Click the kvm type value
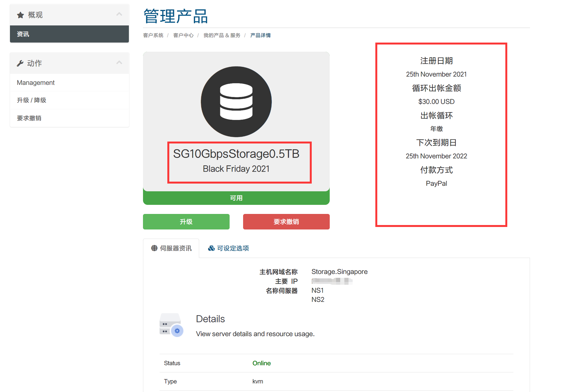This screenshot has height=392, width=585. (258, 381)
